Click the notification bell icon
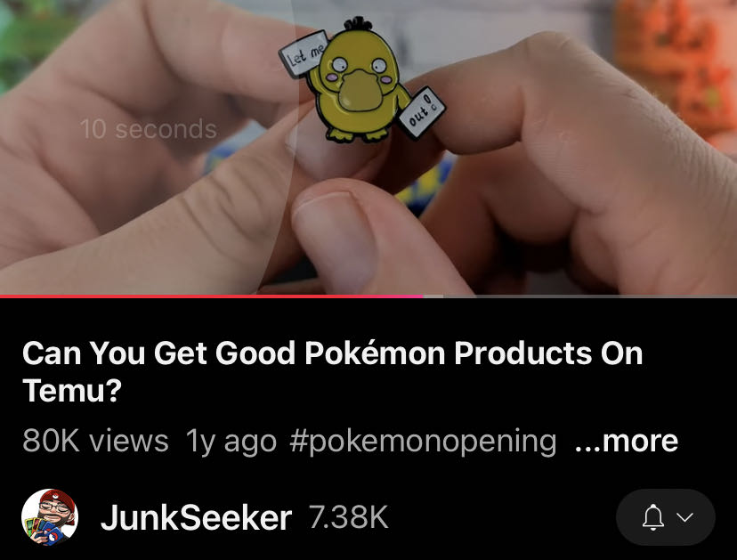737x560 pixels. pos(652,517)
